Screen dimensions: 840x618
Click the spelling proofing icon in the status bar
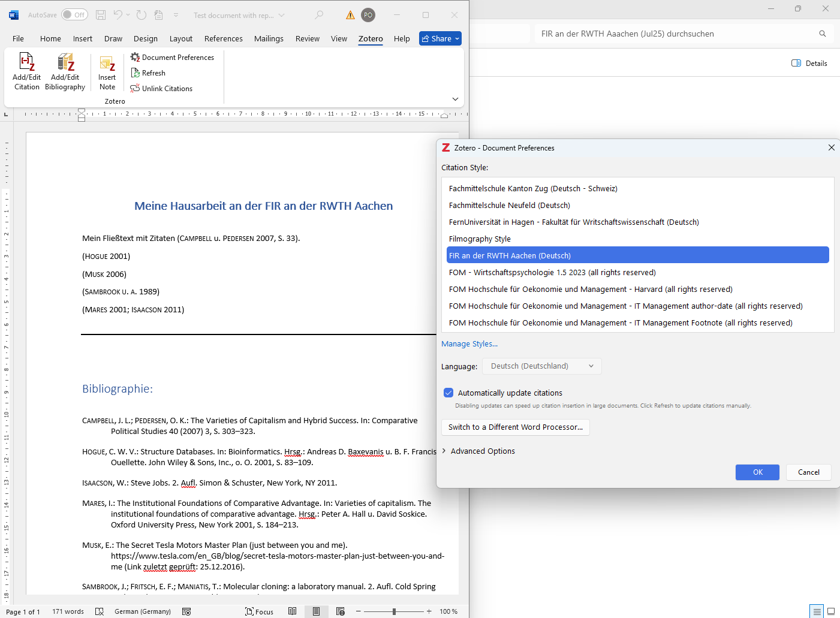[100, 611]
